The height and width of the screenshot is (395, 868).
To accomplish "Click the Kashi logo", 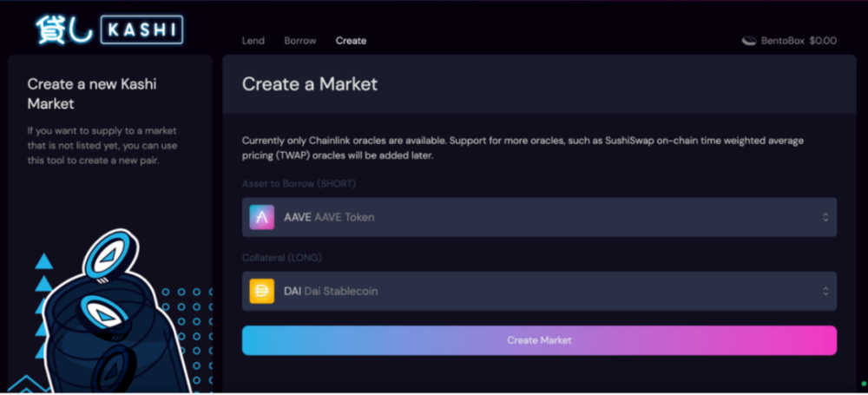I will pos(109,30).
